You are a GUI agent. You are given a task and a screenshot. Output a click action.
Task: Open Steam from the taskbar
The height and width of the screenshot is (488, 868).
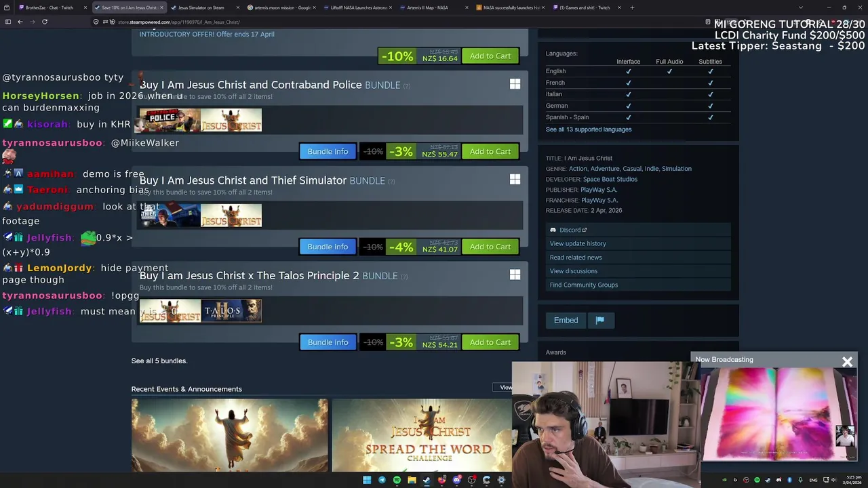pyautogui.click(x=427, y=480)
